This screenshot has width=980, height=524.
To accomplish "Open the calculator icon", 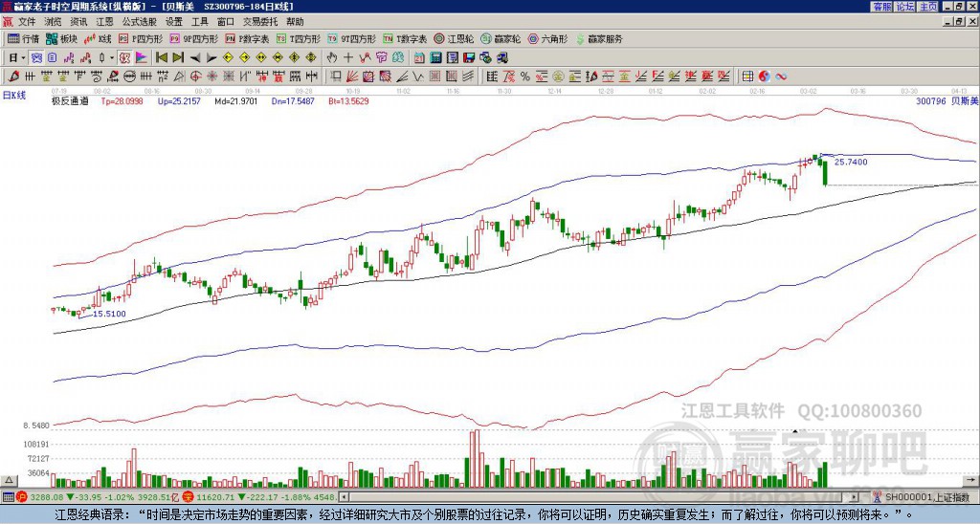I will click(x=436, y=58).
